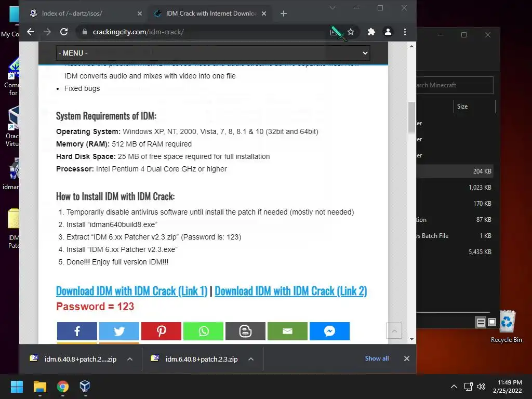
Task: Bookmark this page with the star icon
Action: pos(351,32)
